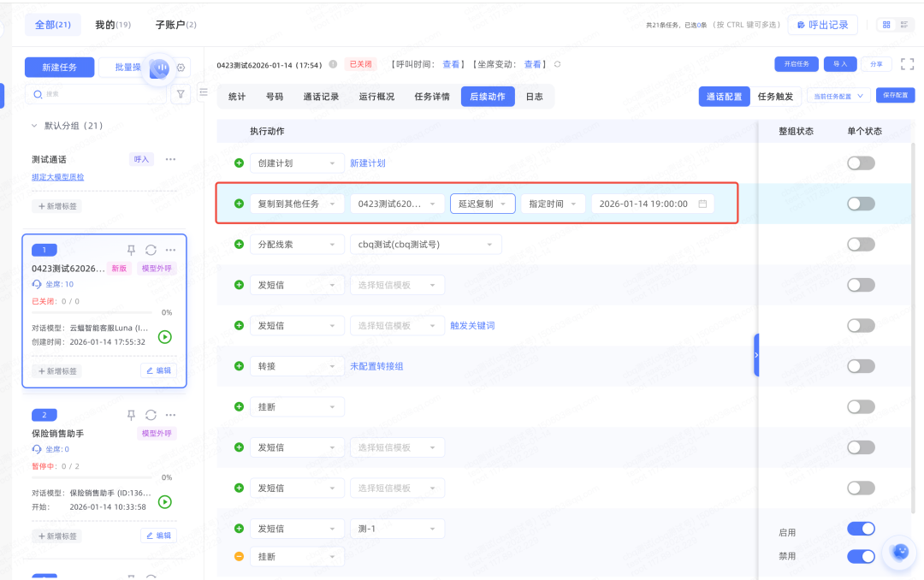Click the orange minus icon beside 挂断
Image resolution: width=924 pixels, height=580 pixels.
(x=239, y=557)
